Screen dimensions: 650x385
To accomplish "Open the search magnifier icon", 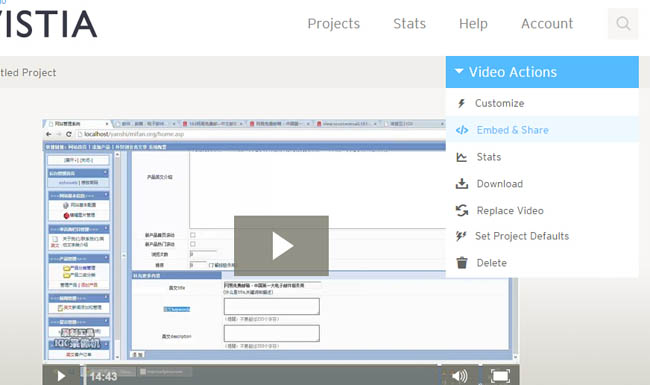I will tap(623, 24).
